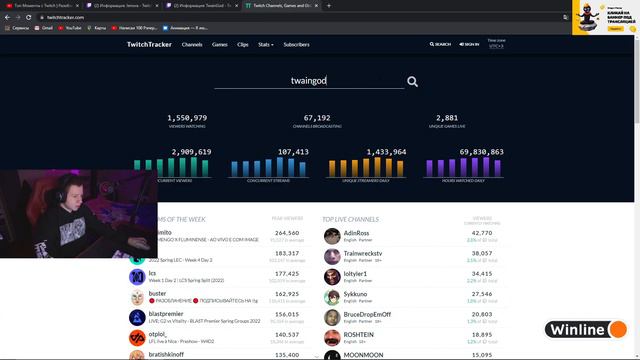
Task: Click the TwitchTracker logo
Action: click(149, 44)
